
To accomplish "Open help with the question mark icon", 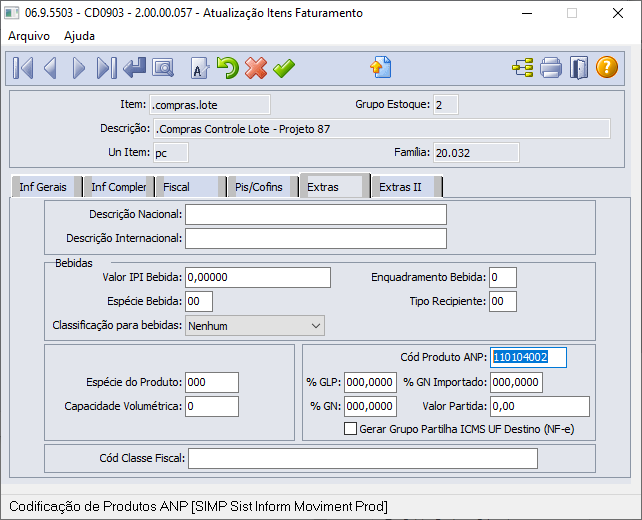I will [607, 68].
